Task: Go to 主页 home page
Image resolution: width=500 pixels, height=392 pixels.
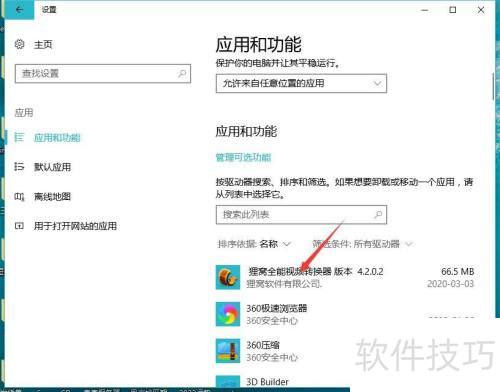Action: (x=43, y=44)
